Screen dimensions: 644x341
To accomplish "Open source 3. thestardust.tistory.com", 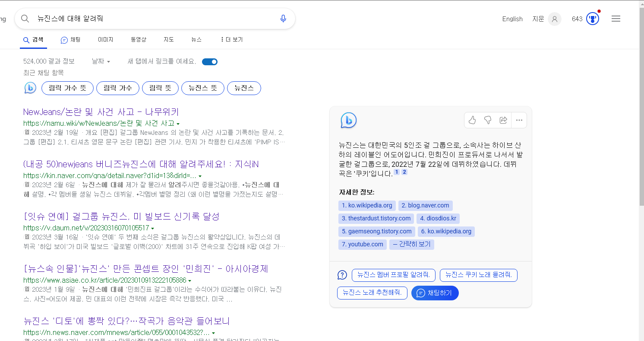I will point(376,218).
